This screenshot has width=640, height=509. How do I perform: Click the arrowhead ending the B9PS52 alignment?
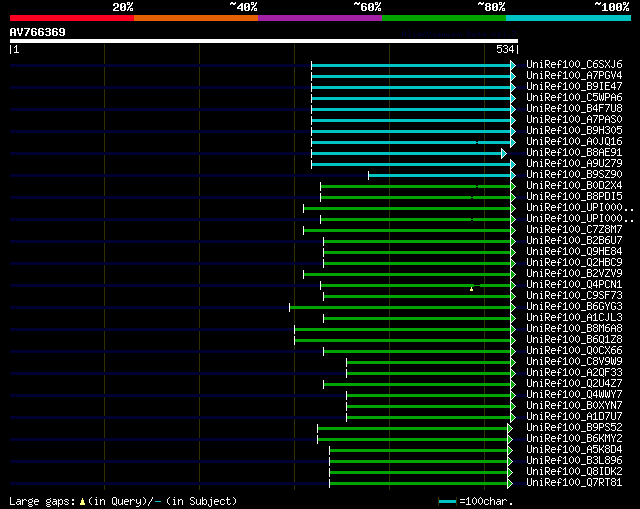click(x=510, y=428)
